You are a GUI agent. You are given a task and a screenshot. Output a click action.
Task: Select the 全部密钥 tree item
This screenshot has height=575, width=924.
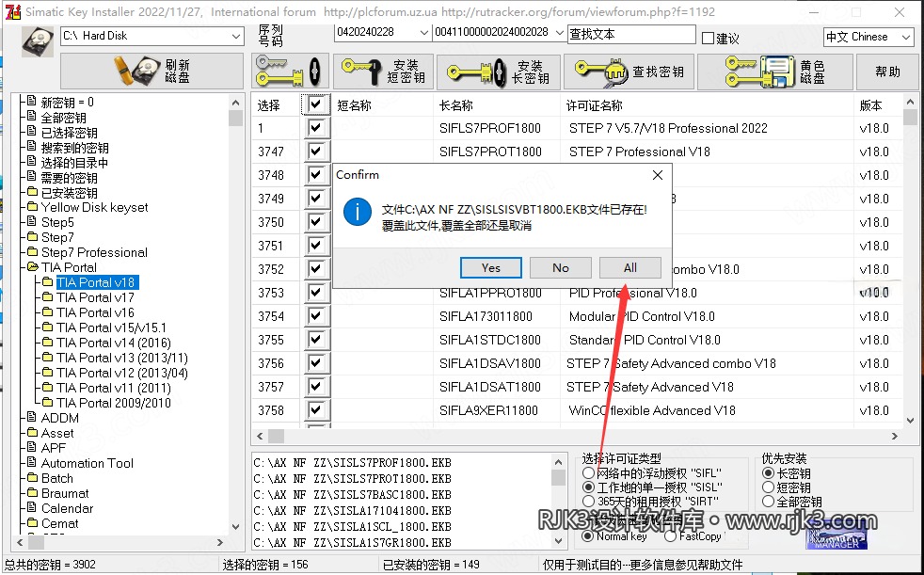64,118
